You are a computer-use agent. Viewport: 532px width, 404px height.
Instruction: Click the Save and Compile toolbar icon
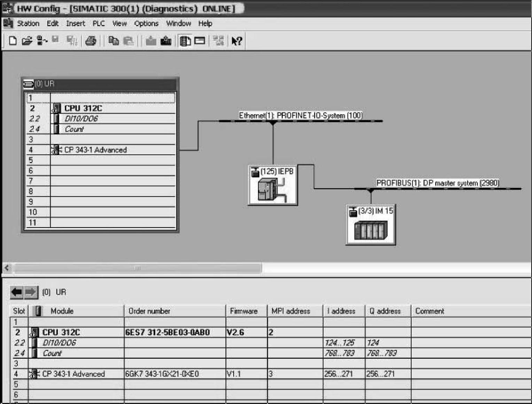[72, 41]
